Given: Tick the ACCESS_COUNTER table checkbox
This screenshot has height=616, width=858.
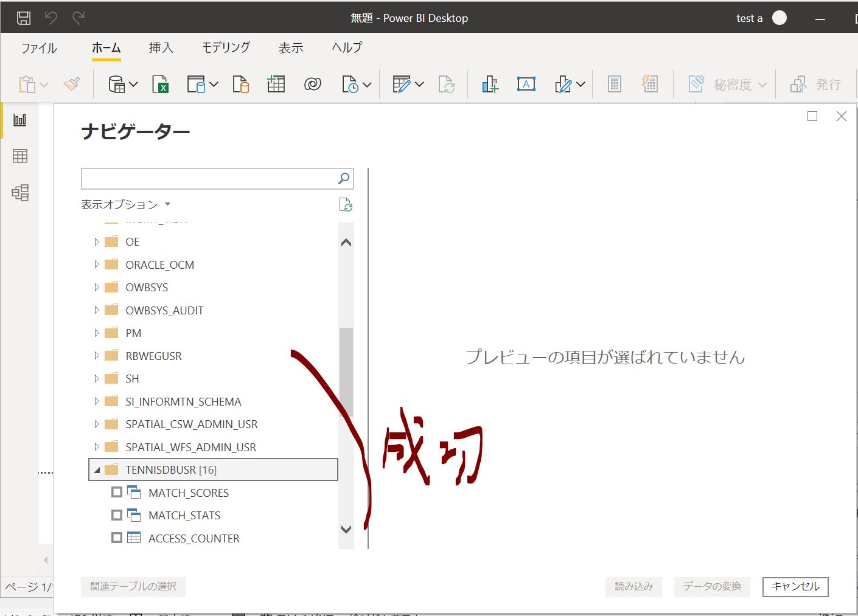Looking at the screenshot, I should 117,538.
